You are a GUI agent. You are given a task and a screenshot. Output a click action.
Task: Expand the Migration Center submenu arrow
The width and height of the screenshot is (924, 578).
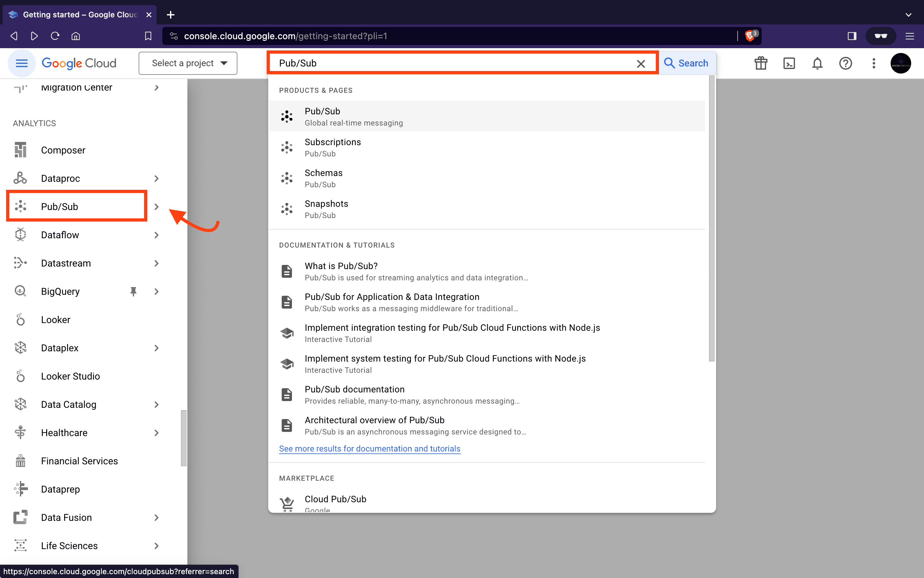(156, 88)
